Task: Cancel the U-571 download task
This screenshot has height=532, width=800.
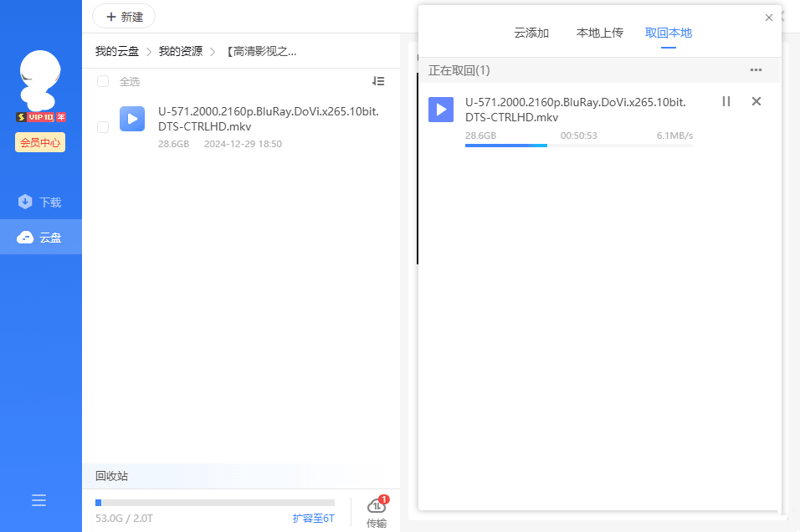Action: tap(756, 101)
